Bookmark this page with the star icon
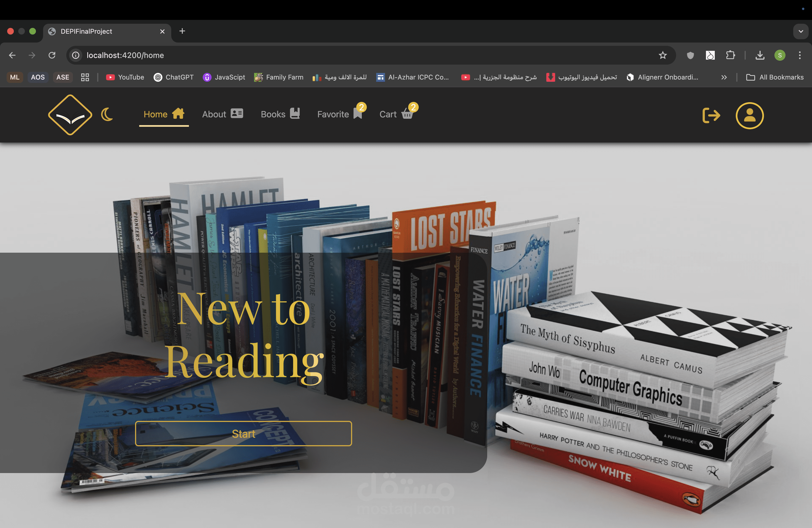This screenshot has width=812, height=528. (x=663, y=55)
